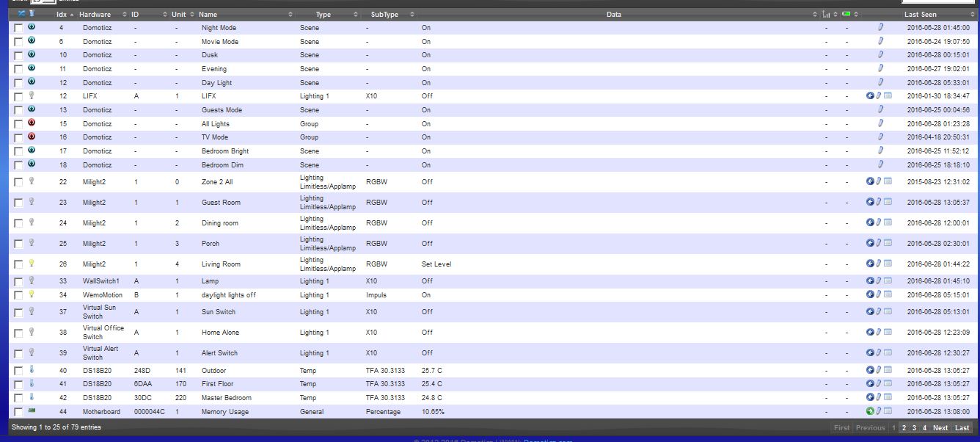Click the signal strength column header icon
This screenshot has height=442, width=980.
(827, 14)
